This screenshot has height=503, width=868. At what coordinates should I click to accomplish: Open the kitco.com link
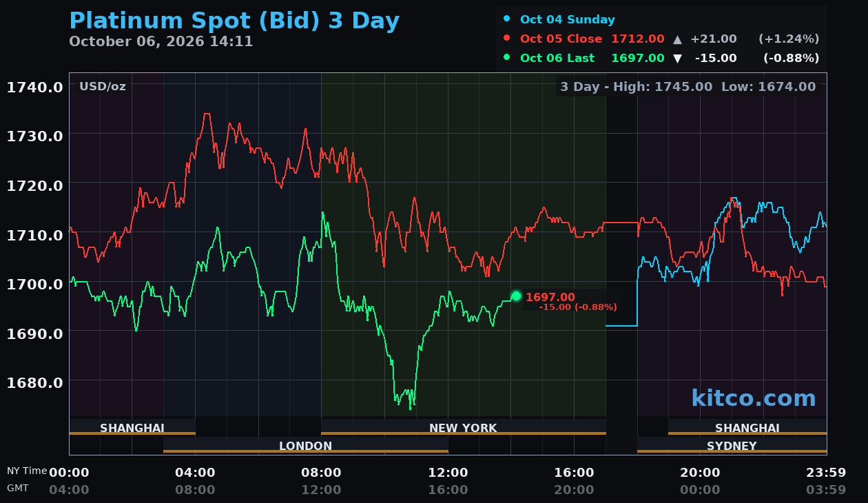(754, 398)
